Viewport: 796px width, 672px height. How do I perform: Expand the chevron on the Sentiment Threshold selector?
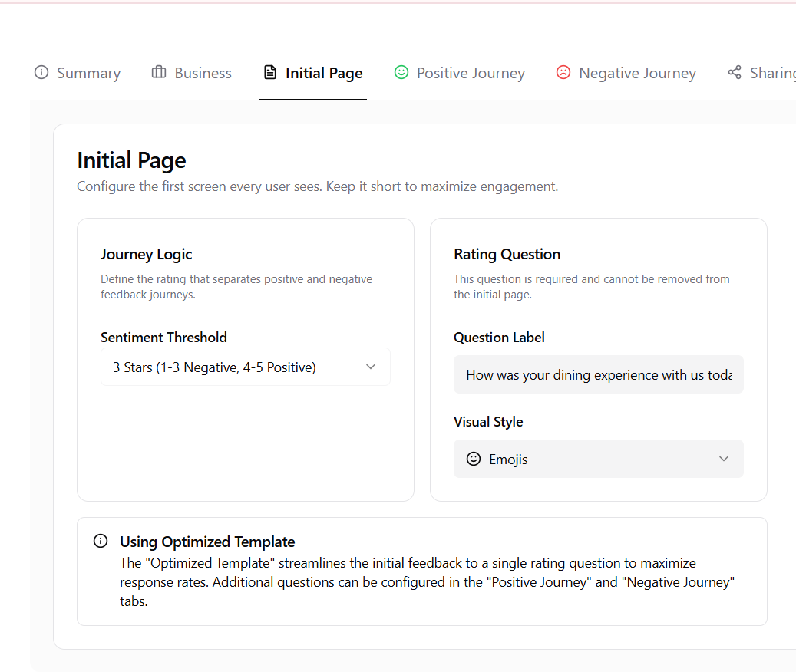click(371, 367)
